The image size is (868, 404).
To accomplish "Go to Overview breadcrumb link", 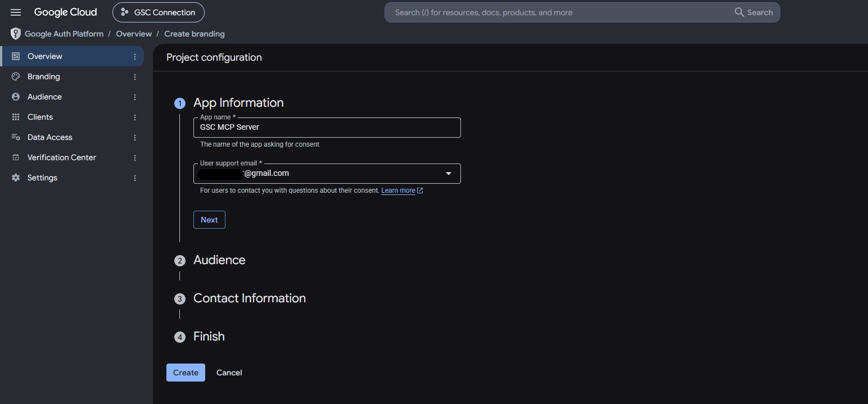I will (x=134, y=34).
